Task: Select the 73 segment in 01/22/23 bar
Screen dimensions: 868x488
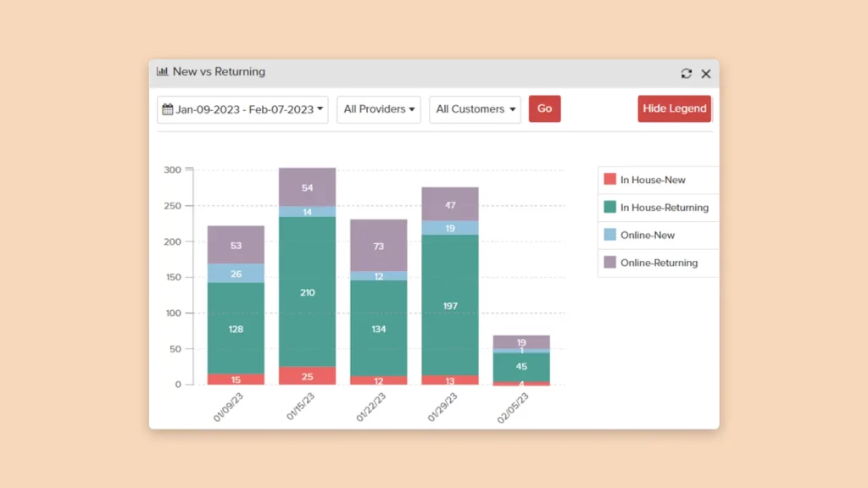Action: 379,246
